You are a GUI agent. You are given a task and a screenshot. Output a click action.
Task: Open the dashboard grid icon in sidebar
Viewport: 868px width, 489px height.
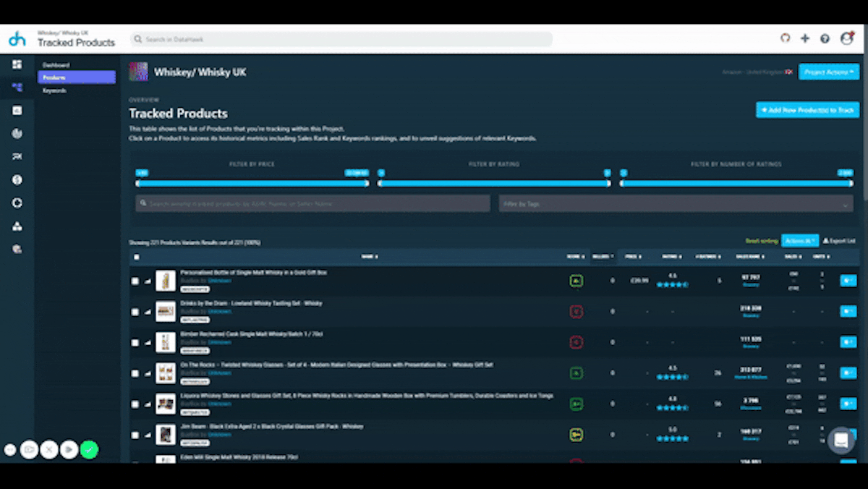(17, 64)
